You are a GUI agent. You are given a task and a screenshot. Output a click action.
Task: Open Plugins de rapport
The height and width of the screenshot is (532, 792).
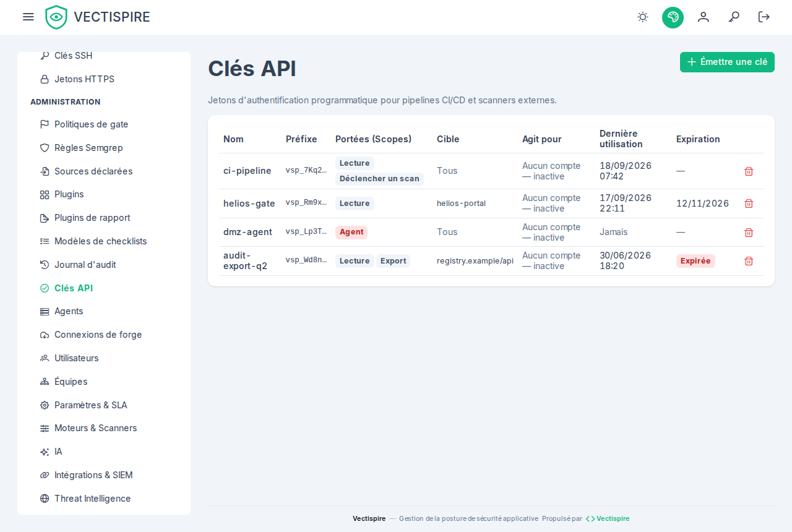click(x=104, y=218)
